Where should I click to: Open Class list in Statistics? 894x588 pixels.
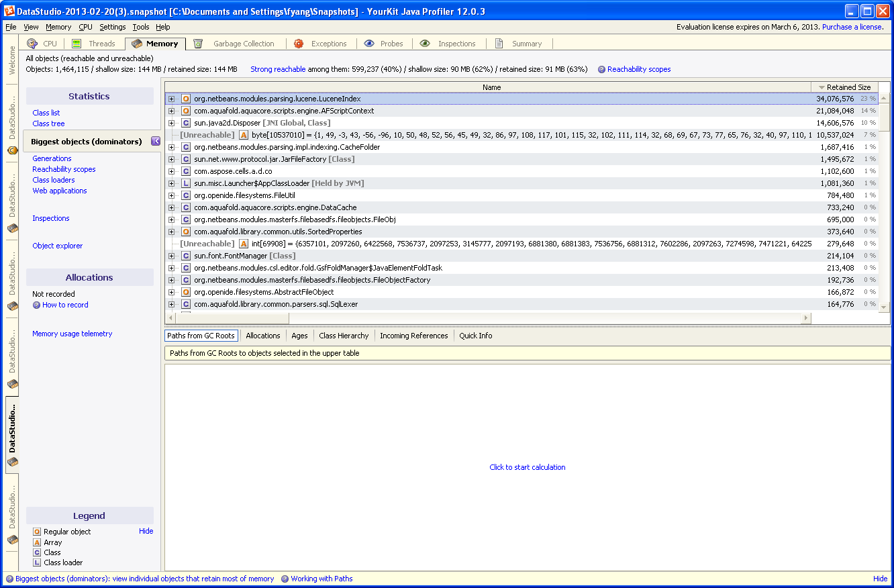pos(46,113)
